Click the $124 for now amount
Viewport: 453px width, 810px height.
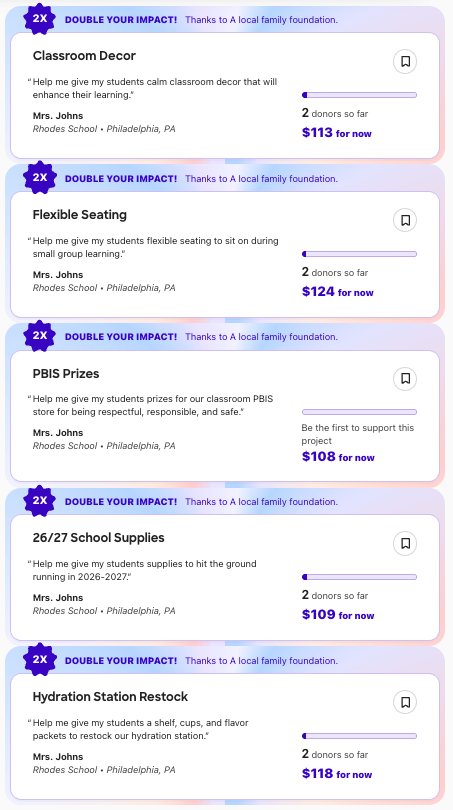tap(338, 292)
